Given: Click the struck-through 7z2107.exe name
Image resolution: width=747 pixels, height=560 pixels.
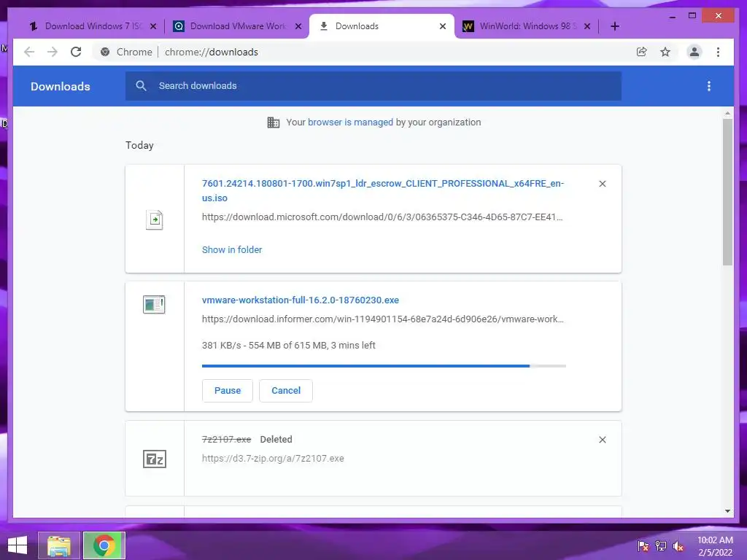Looking at the screenshot, I should tap(226, 440).
